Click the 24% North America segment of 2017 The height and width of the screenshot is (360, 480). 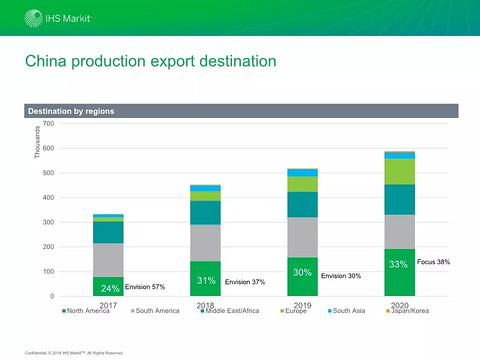108,286
